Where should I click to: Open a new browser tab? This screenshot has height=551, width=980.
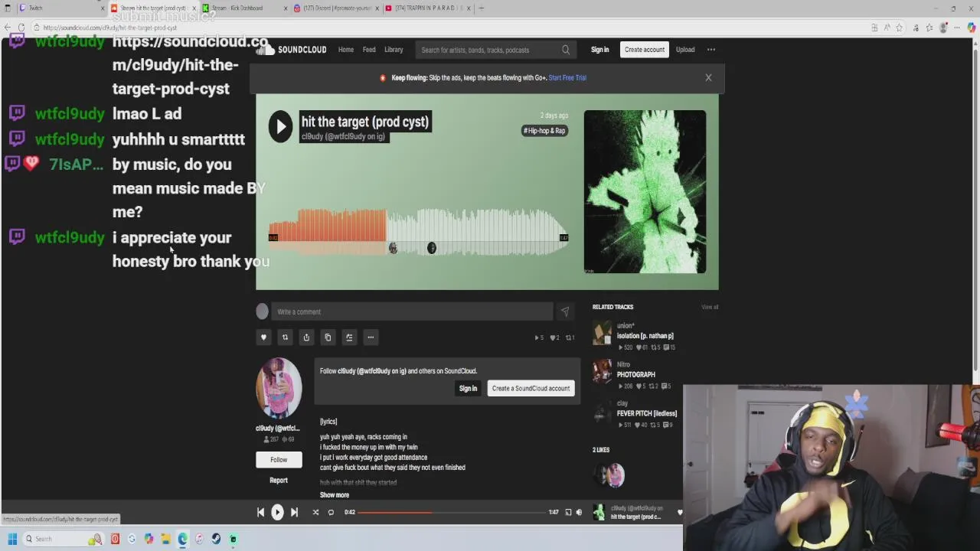coord(481,8)
